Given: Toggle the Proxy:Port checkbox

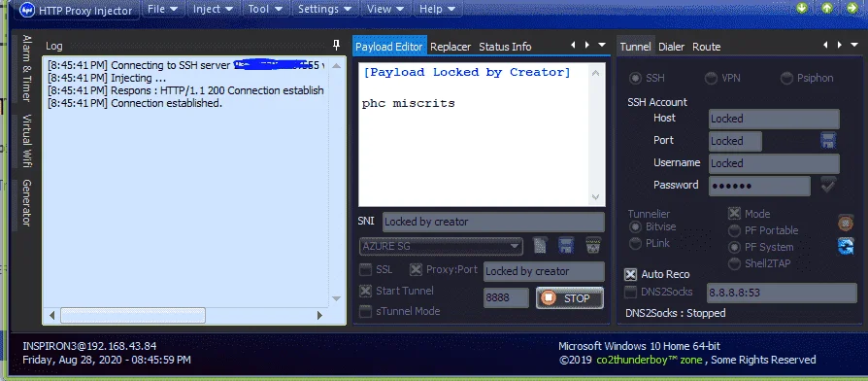Looking at the screenshot, I should [416, 269].
